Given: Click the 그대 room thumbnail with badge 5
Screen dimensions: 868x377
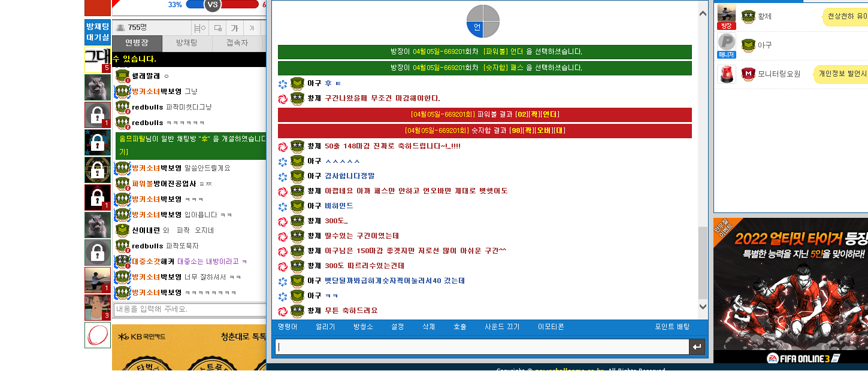Looking at the screenshot, I should tap(98, 60).
